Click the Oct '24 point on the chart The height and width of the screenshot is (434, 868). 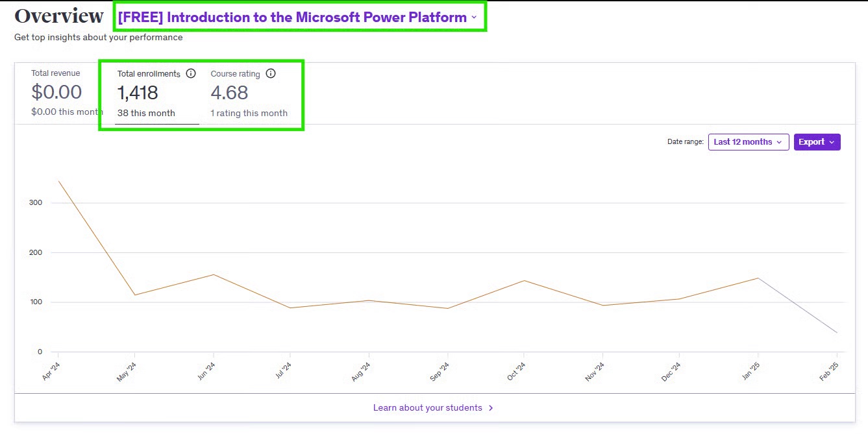pos(525,280)
